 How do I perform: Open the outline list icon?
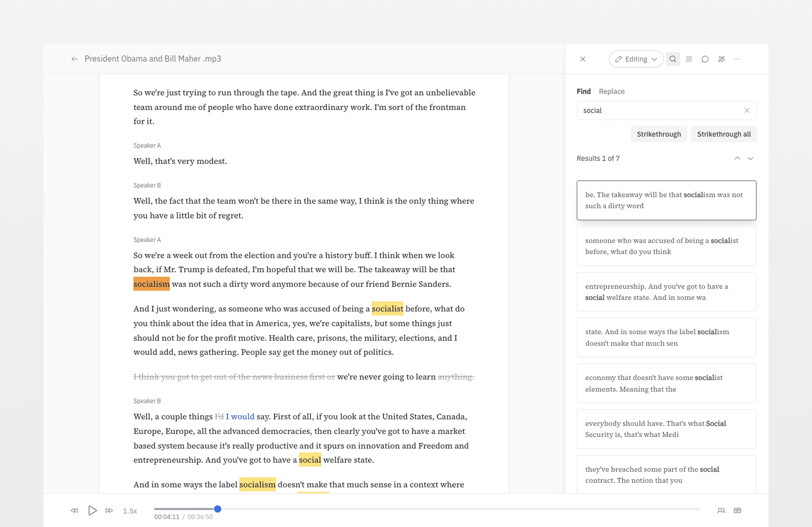pyautogui.click(x=689, y=59)
